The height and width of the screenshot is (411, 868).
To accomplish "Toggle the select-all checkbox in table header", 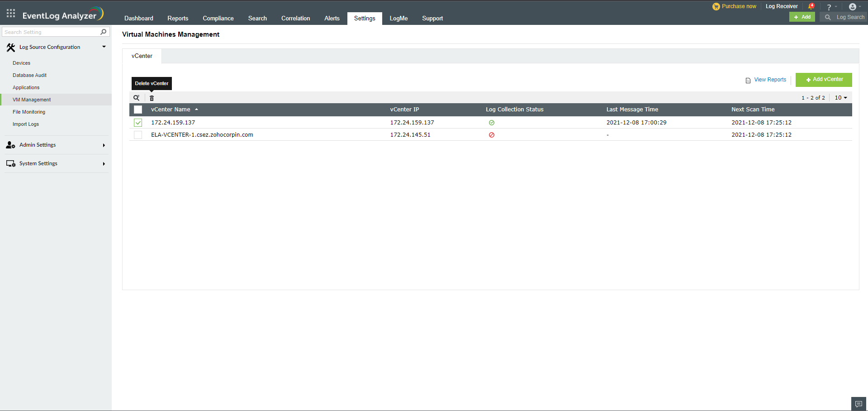I will tap(138, 110).
